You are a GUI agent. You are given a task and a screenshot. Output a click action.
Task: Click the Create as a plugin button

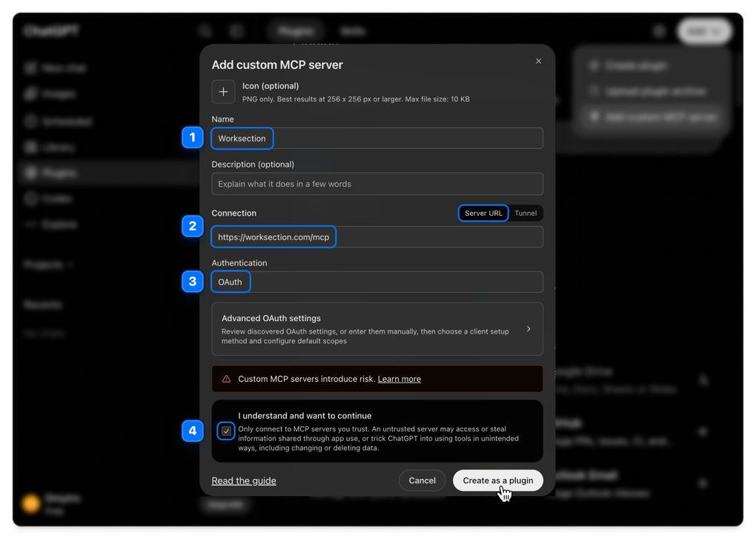497,480
